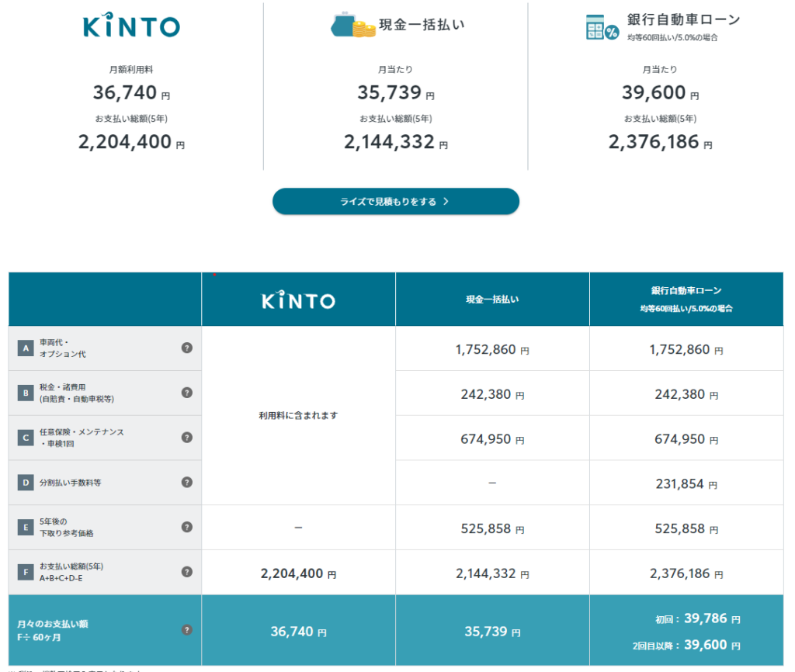Viewport: 795px width, 672px height.
Task: Select 月額利用料 label under KINTO
Action: click(131, 69)
